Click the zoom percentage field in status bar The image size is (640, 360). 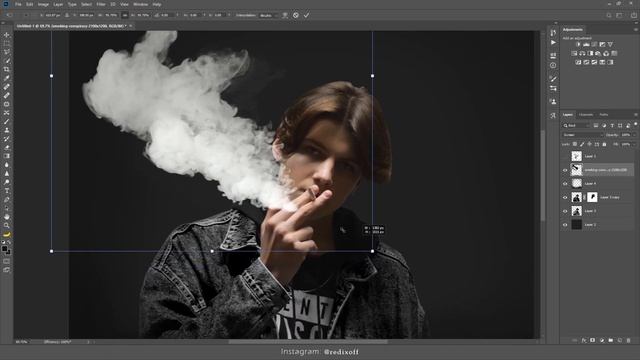[x=22, y=342]
